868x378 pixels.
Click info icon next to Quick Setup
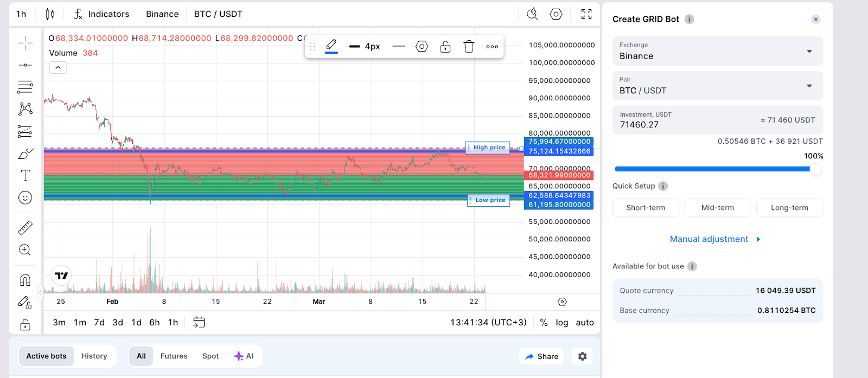coord(663,186)
